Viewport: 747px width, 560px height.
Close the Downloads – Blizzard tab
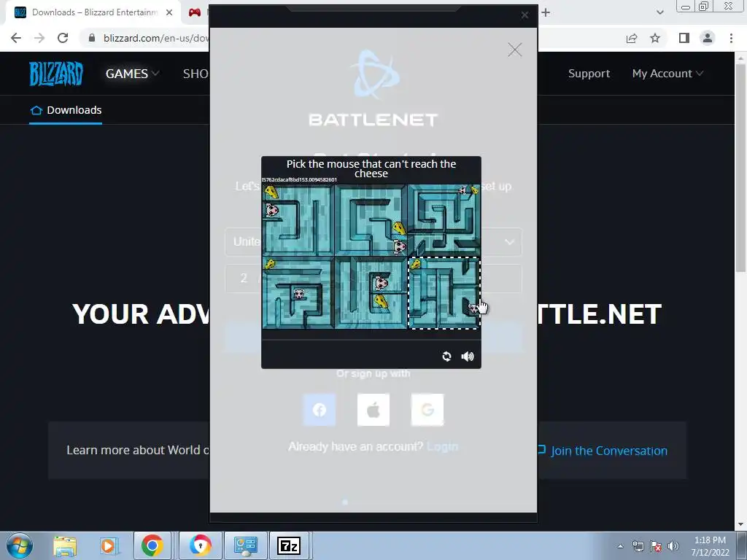point(169,13)
